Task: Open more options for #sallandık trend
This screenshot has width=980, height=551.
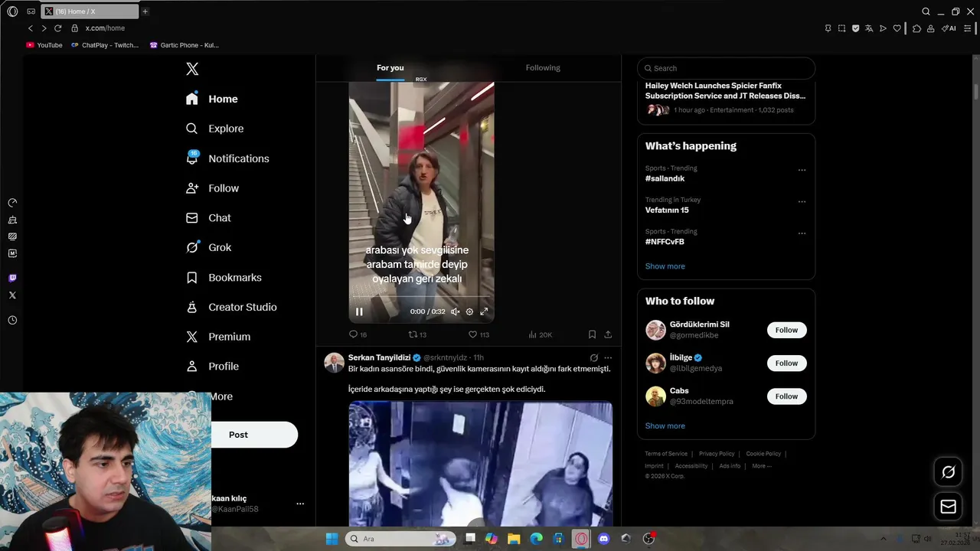Action: 802,170
